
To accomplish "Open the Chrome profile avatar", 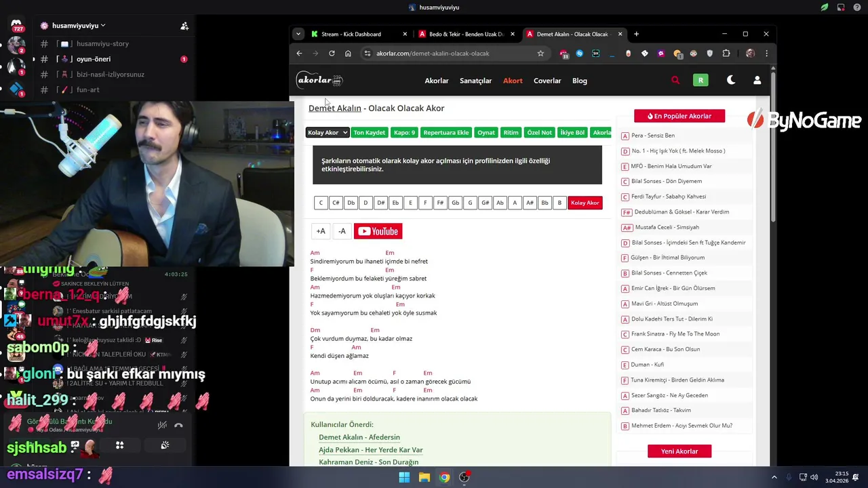I will point(750,54).
